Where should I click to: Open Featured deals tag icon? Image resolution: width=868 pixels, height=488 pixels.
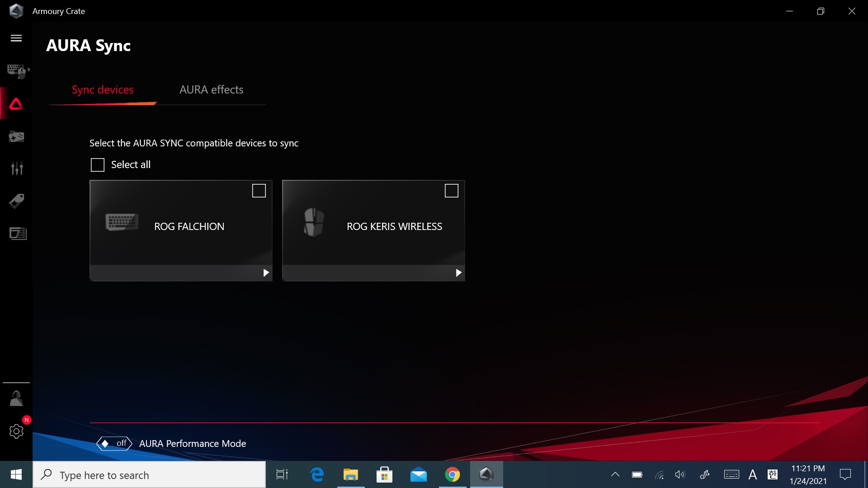click(17, 201)
